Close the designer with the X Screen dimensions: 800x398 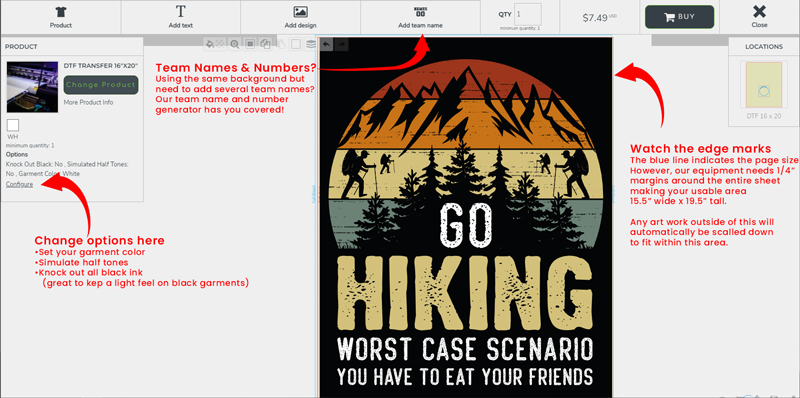point(759,16)
